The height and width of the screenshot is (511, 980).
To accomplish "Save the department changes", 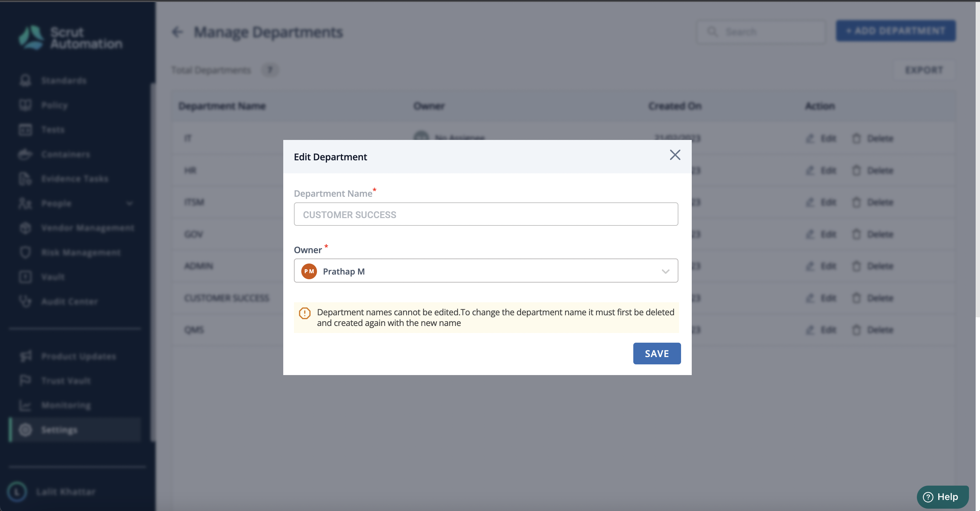I will pyautogui.click(x=657, y=353).
